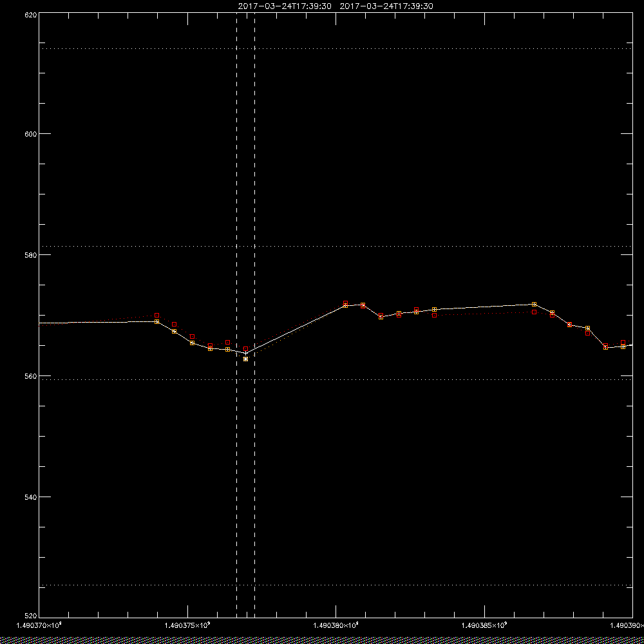
Task: Click the y-axis label 600
Action: click(x=31, y=133)
